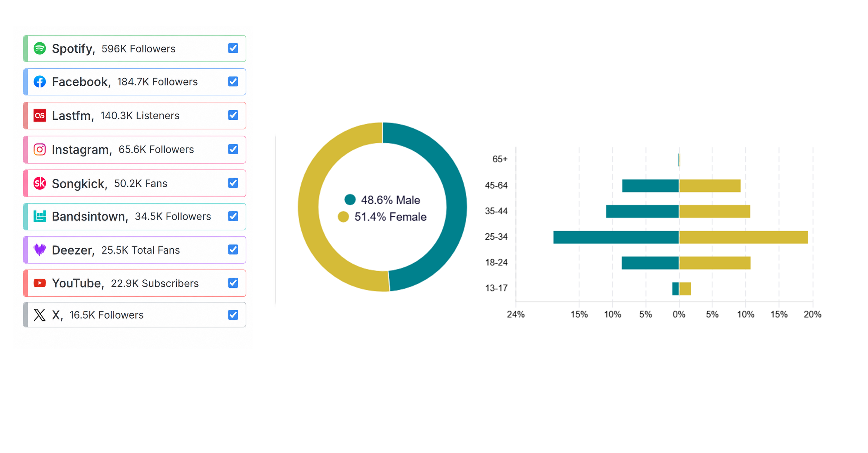This screenshot has width=868, height=453.
Task: Uncheck the YouTube checkbox
Action: tap(233, 283)
